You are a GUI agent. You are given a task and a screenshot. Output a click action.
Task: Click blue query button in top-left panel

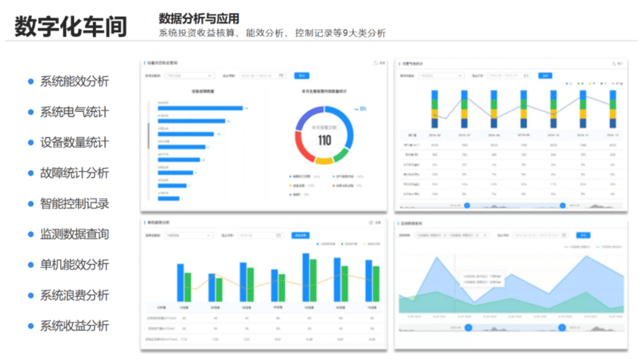302,75
